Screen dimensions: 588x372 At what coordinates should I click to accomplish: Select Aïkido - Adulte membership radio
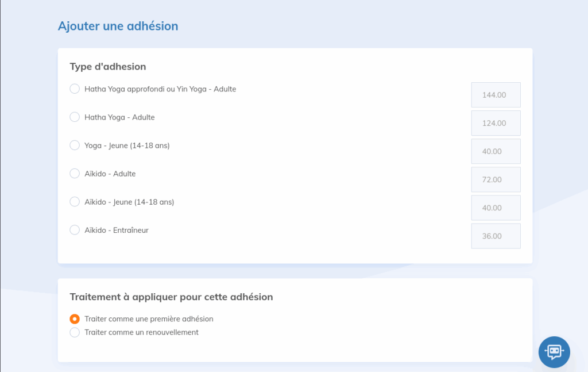(x=75, y=174)
